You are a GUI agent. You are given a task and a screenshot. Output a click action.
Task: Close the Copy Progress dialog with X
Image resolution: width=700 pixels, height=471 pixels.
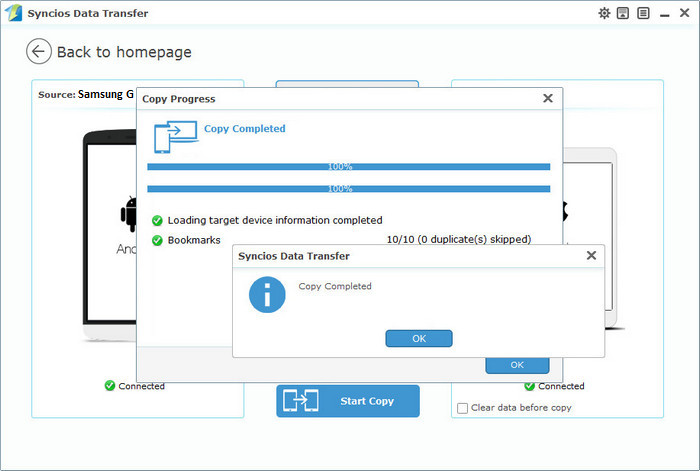[548, 98]
